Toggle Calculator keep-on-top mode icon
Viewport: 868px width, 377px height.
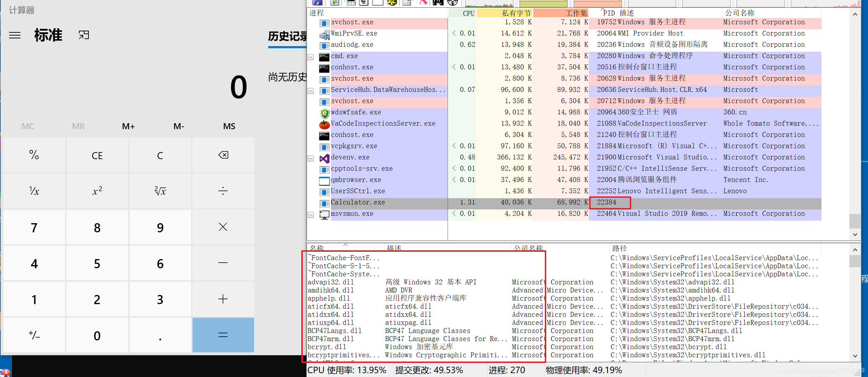84,35
